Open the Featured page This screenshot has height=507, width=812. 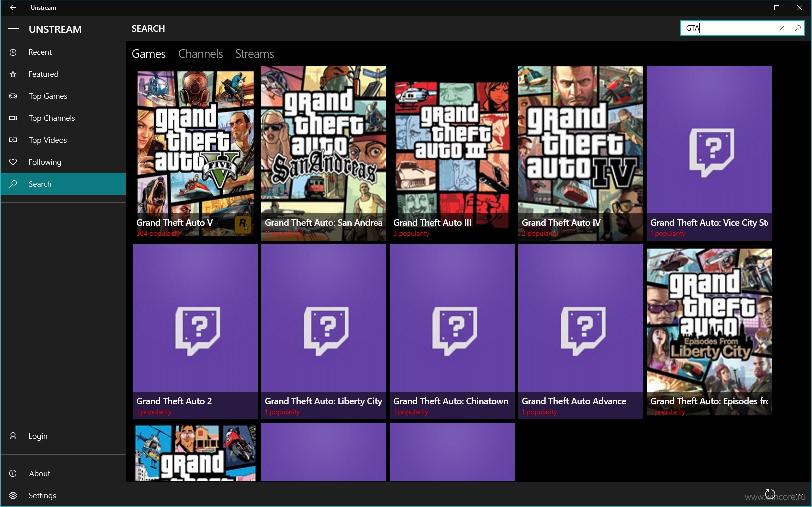[x=63, y=74]
